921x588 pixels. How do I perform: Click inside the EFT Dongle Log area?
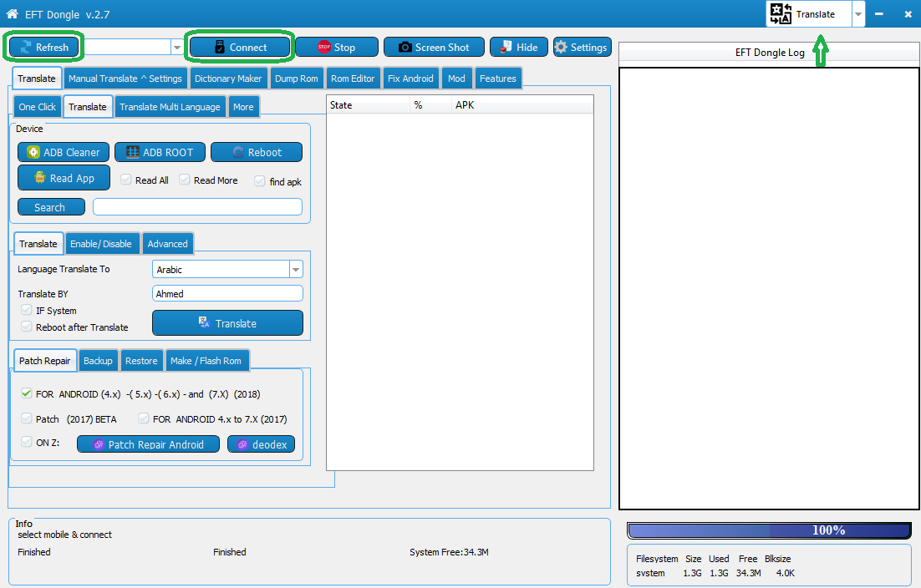point(769,288)
